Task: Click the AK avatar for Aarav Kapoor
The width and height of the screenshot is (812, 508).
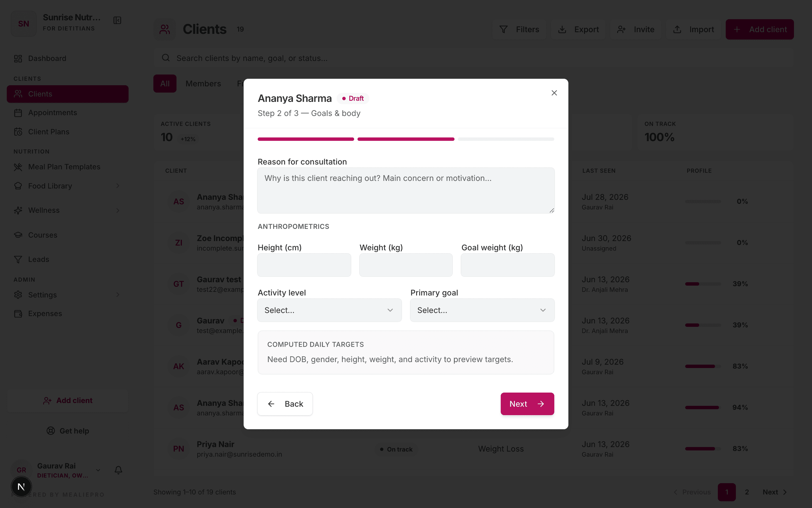Action: point(178,366)
